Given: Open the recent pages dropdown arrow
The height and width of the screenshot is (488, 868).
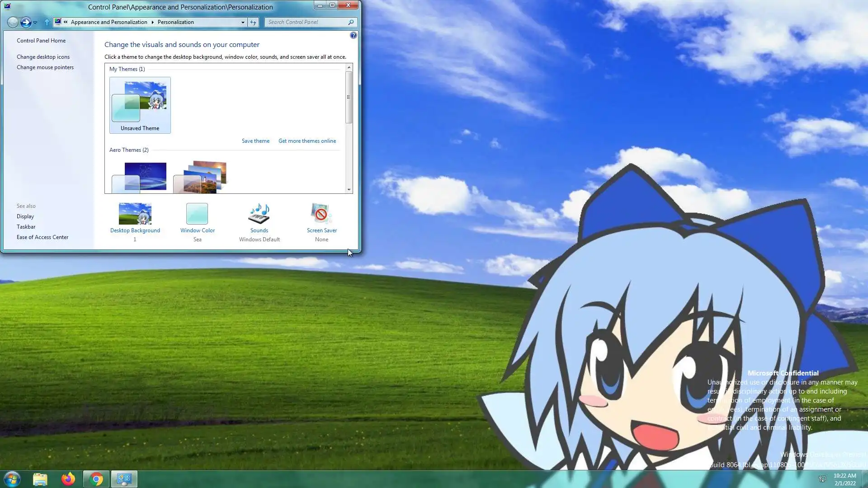Looking at the screenshot, I should (35, 22).
